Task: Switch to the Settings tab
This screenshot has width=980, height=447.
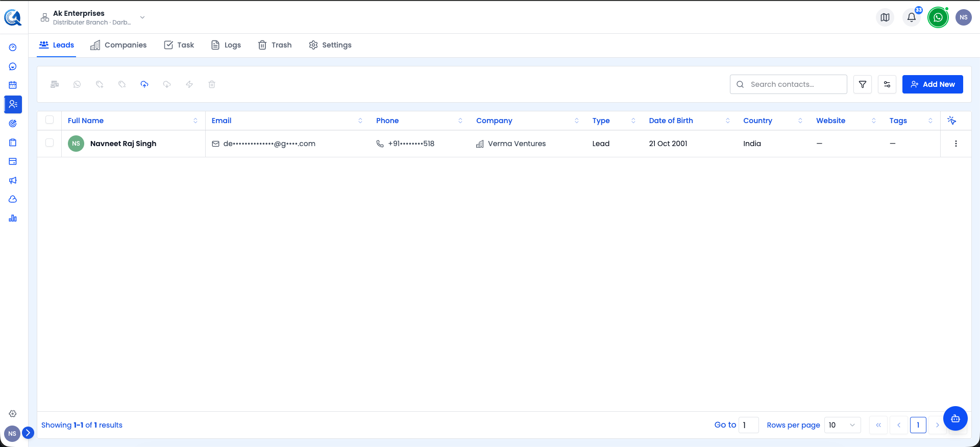Action: [x=330, y=45]
